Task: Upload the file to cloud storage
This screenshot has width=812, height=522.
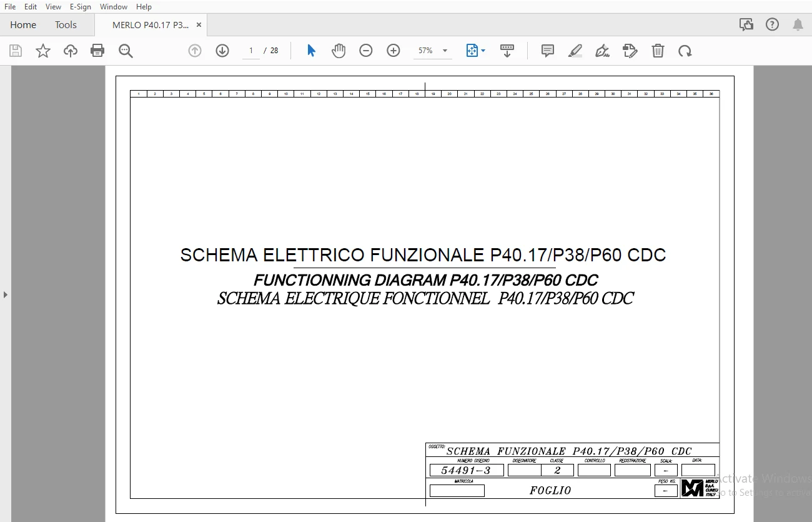Action: pos(71,51)
